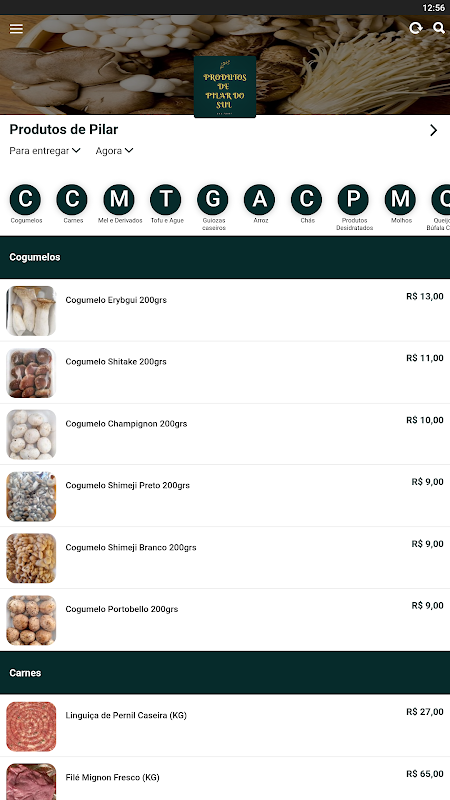The height and width of the screenshot is (800, 450).
Task: Select the Carnes category circle
Action: pyautogui.click(x=72, y=199)
